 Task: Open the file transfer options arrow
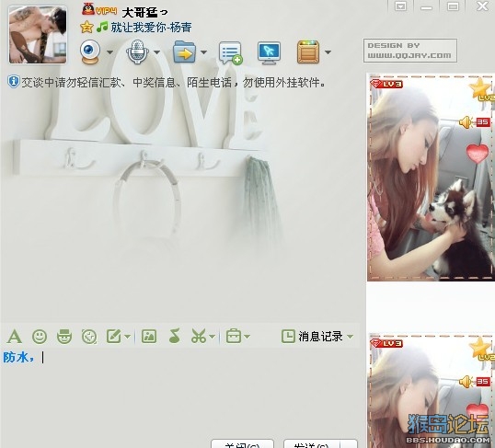[x=203, y=52]
